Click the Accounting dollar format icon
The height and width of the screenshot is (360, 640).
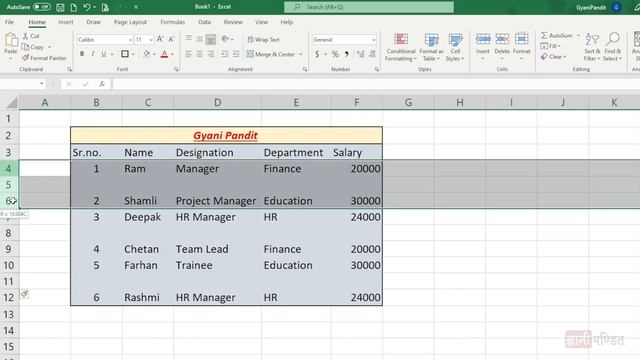(x=317, y=54)
